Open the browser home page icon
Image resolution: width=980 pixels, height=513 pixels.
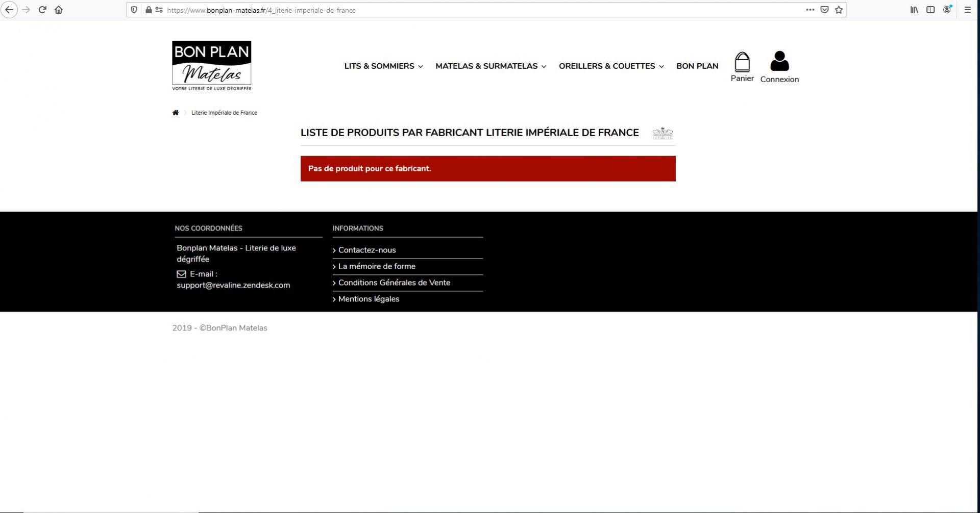(59, 10)
